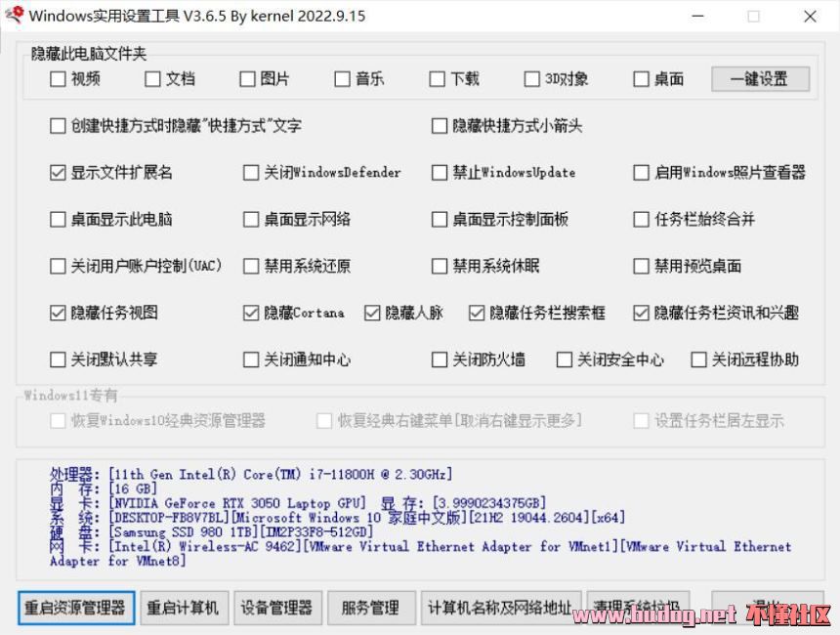Disable 隐藏任务栏资讯和兴趣

coord(642,313)
